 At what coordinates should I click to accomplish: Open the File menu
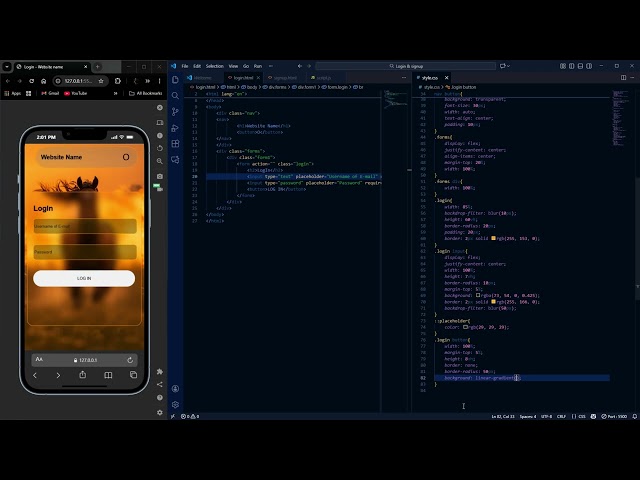click(x=185, y=66)
